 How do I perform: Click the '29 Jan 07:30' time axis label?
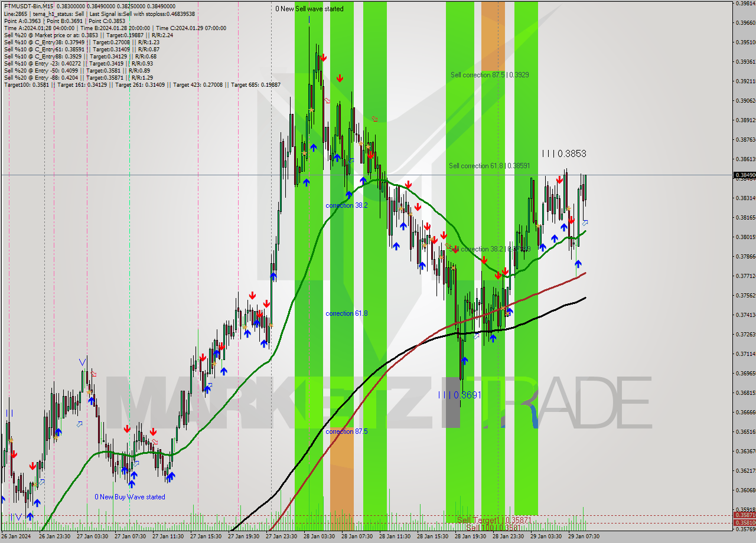click(x=584, y=537)
